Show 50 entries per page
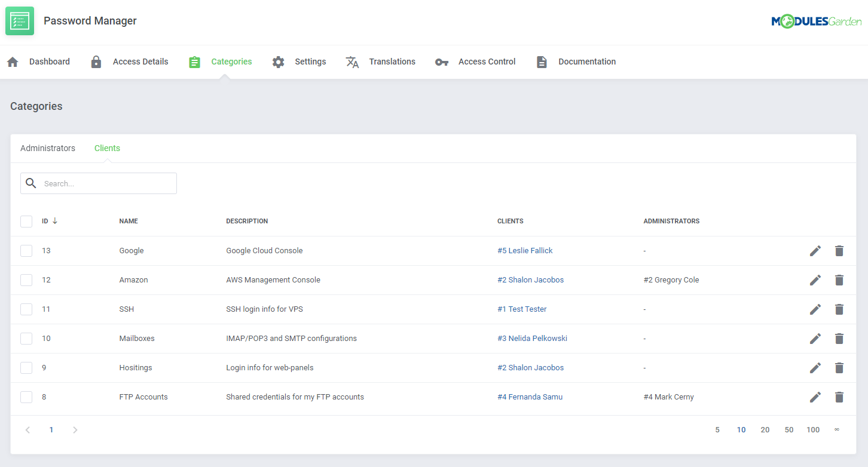Viewport: 868px width, 467px height. click(x=789, y=430)
